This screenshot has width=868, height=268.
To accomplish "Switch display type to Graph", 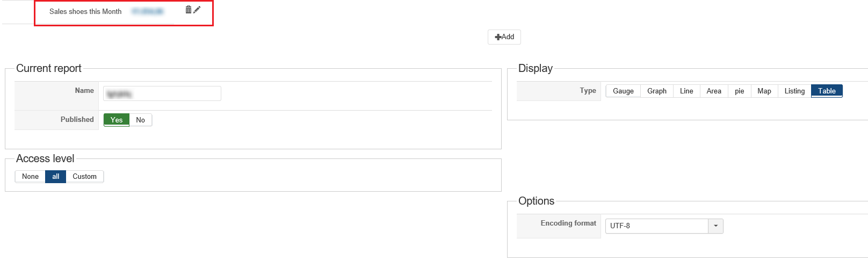I will pyautogui.click(x=657, y=91).
